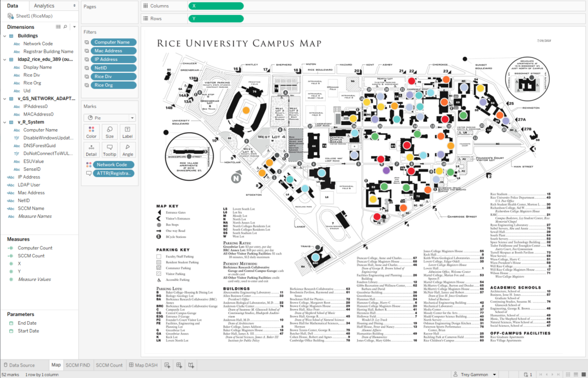Select the orange mark on the stadium
This screenshot has height=378, width=588.
(246, 110)
